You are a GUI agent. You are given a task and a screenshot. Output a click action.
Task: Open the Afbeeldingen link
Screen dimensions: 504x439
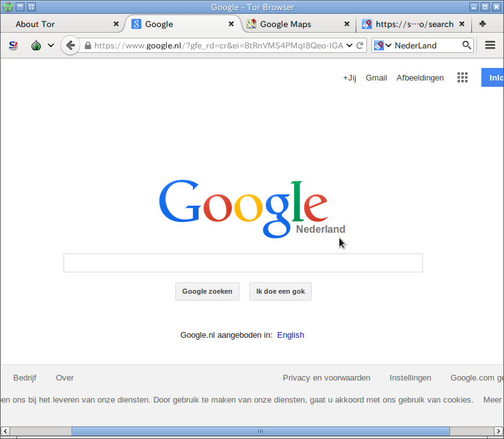click(420, 78)
